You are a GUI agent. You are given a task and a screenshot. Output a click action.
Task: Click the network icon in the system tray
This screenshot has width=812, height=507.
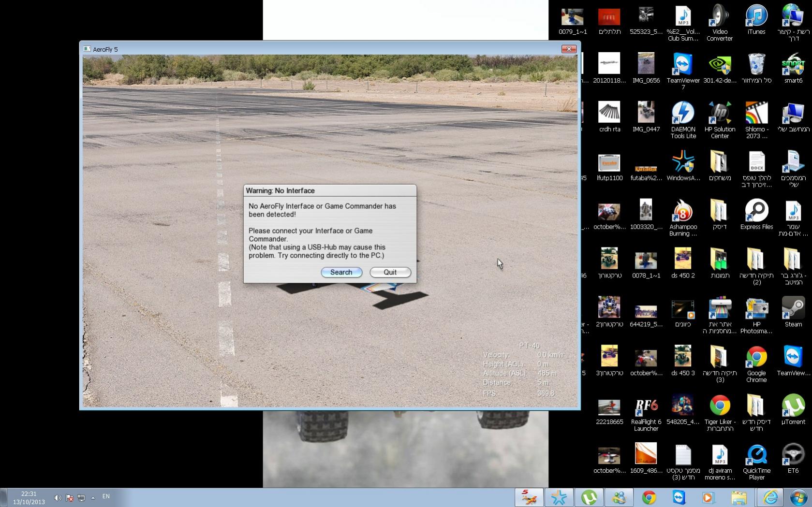(81, 497)
